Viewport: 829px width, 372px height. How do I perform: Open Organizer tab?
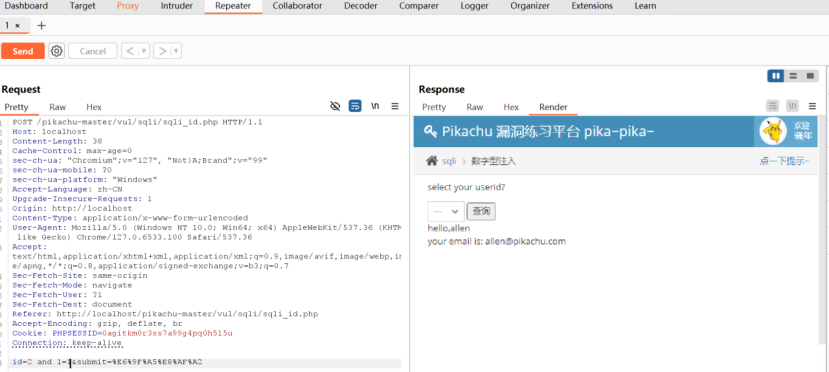530,6
